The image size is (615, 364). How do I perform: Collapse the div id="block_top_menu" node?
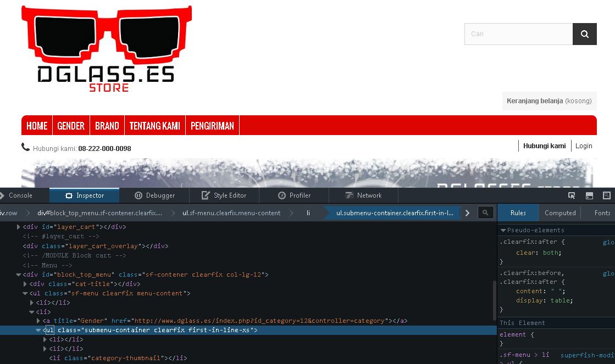click(x=18, y=275)
